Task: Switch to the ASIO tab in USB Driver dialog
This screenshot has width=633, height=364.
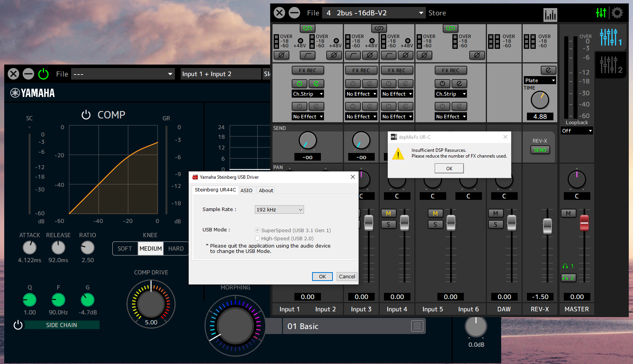Action: point(246,190)
